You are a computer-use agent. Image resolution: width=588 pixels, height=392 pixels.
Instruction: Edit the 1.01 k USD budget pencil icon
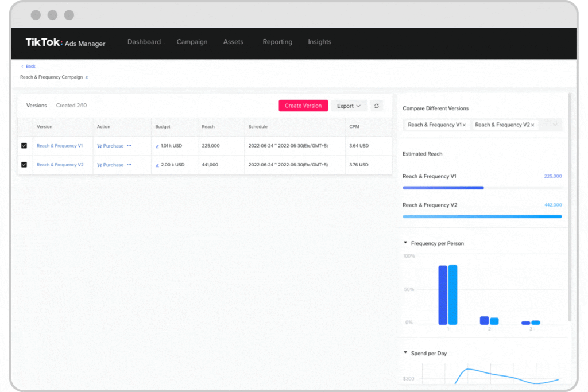tap(157, 146)
